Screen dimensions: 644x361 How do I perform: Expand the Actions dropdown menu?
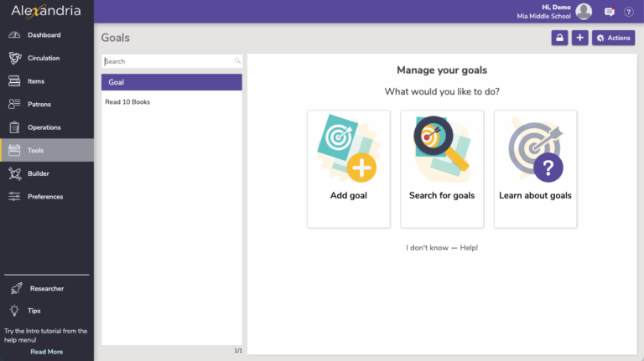[613, 38]
